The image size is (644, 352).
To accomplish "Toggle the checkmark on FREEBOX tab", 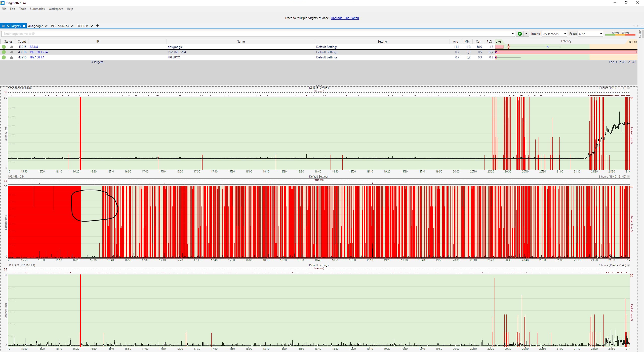I will (92, 26).
